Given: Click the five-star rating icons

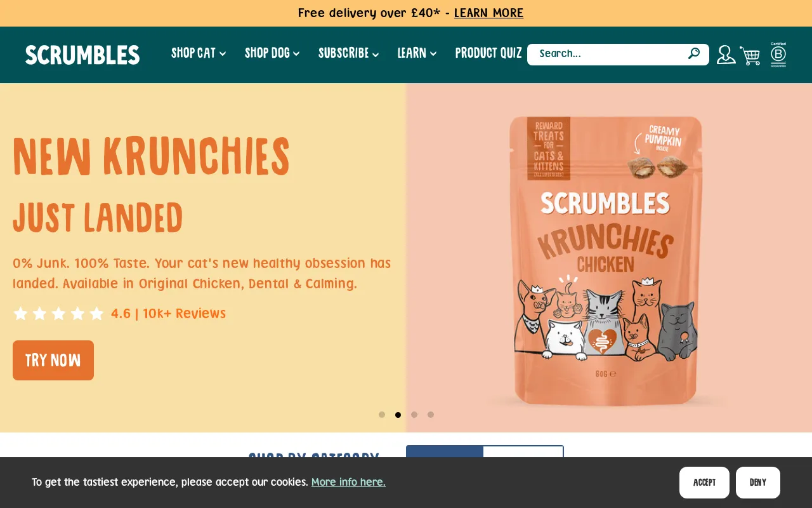Looking at the screenshot, I should 58,314.
